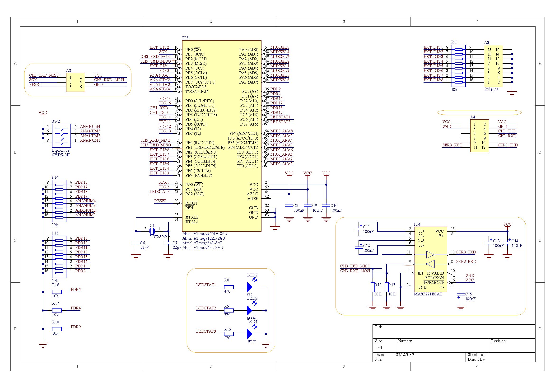Select the SW2 DIP switch symbol
Screen dimensions: 555x392
point(61,135)
